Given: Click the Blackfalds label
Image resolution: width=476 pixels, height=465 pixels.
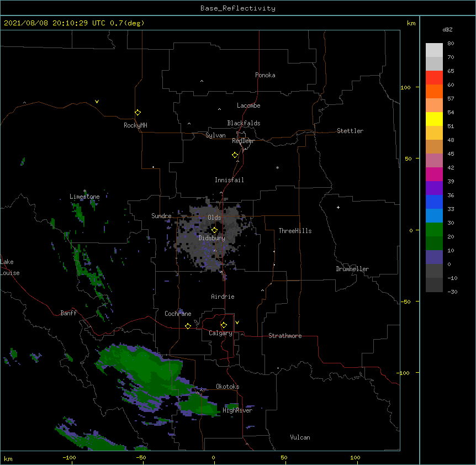Looking at the screenshot, I should (244, 123).
